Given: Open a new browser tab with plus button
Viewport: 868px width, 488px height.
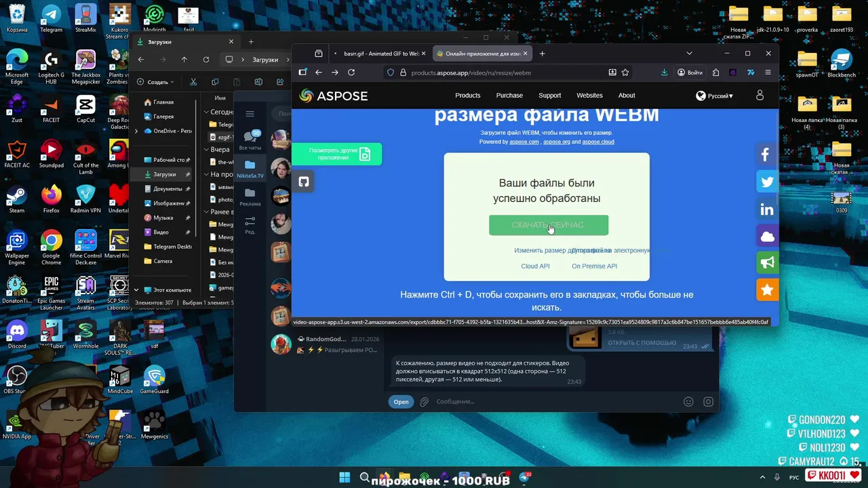Looking at the screenshot, I should [542, 54].
